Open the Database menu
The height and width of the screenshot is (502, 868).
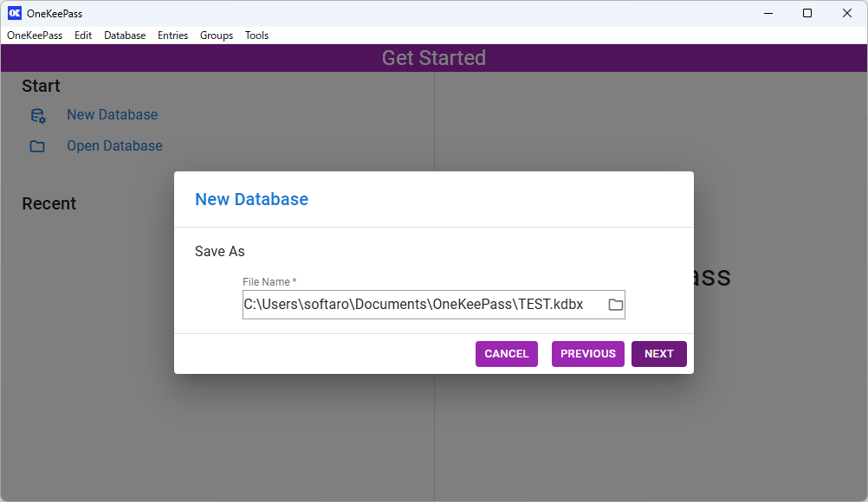[x=125, y=35]
